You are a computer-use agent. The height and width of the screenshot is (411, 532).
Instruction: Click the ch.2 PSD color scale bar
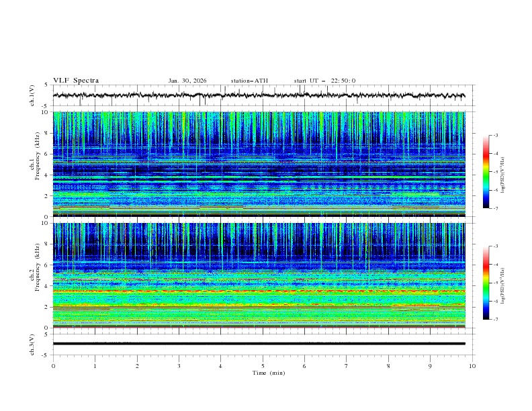point(486,283)
